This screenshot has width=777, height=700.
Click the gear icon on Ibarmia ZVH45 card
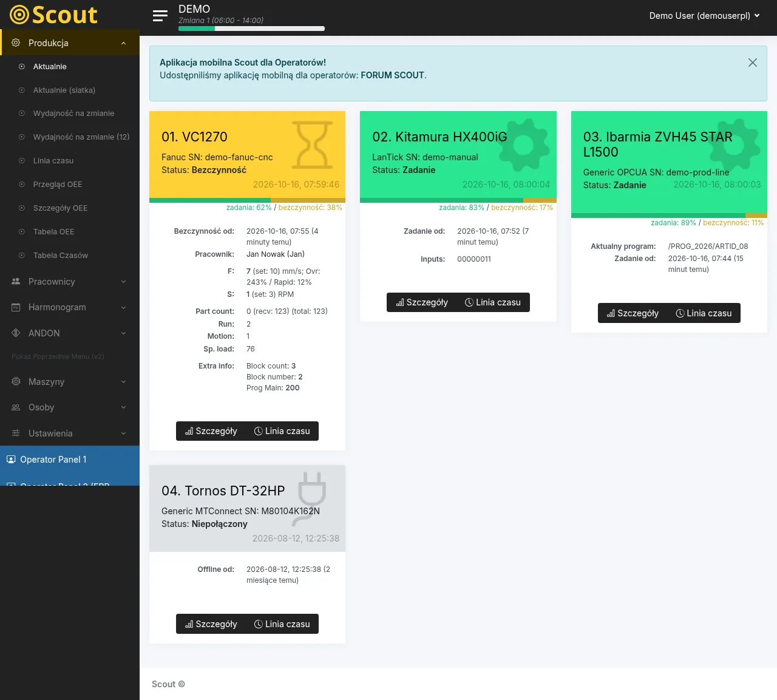(735, 144)
